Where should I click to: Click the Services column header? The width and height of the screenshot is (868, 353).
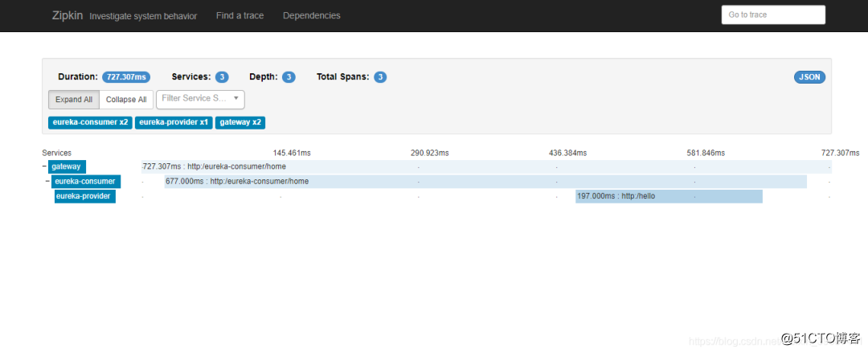click(x=56, y=153)
